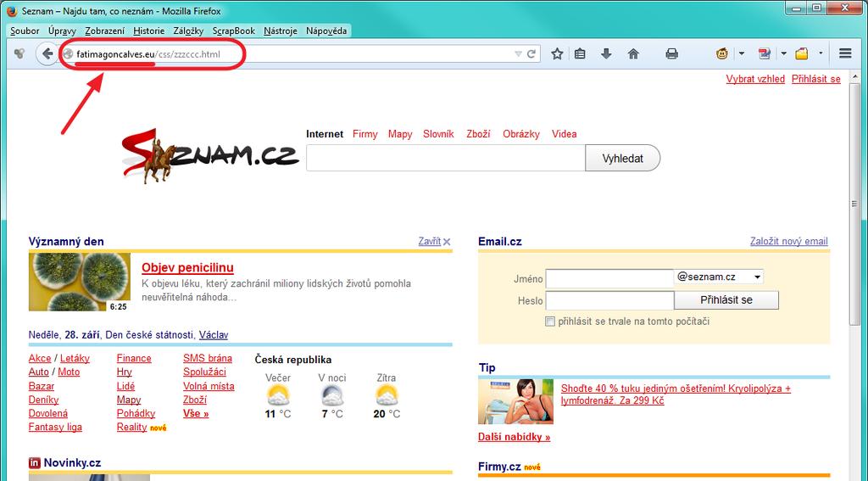Click the Vyhledat search button

[623, 158]
